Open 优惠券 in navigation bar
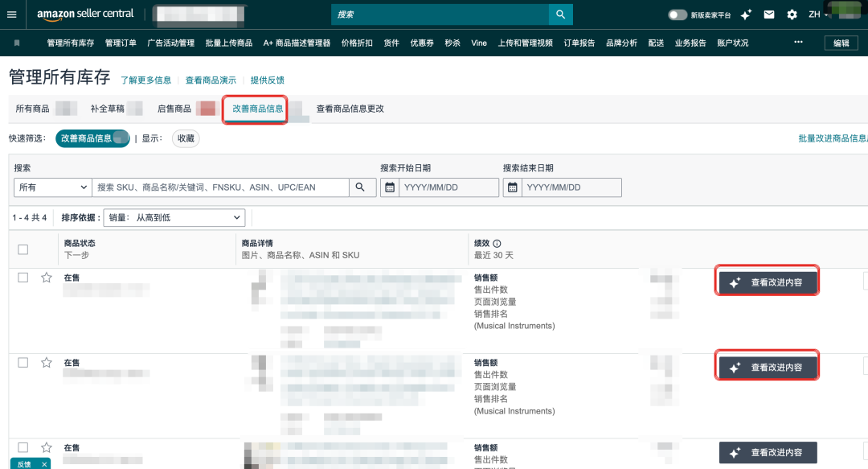 click(x=422, y=43)
